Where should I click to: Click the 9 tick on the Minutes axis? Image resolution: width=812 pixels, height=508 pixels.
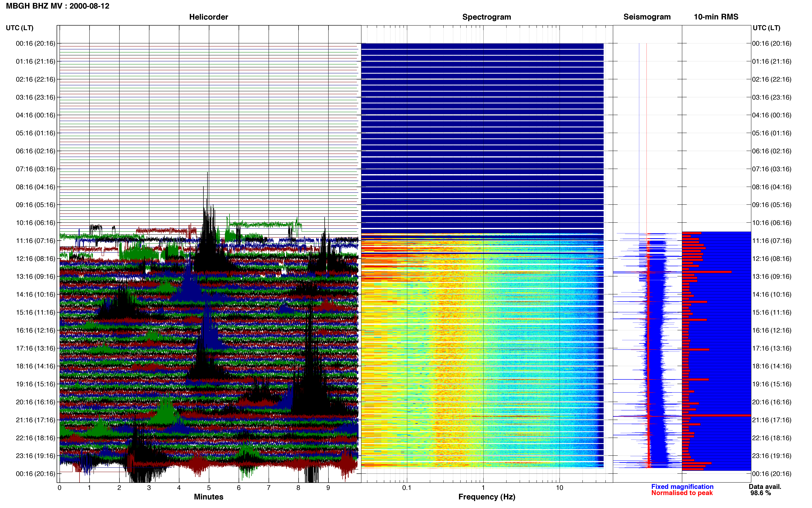(x=328, y=487)
